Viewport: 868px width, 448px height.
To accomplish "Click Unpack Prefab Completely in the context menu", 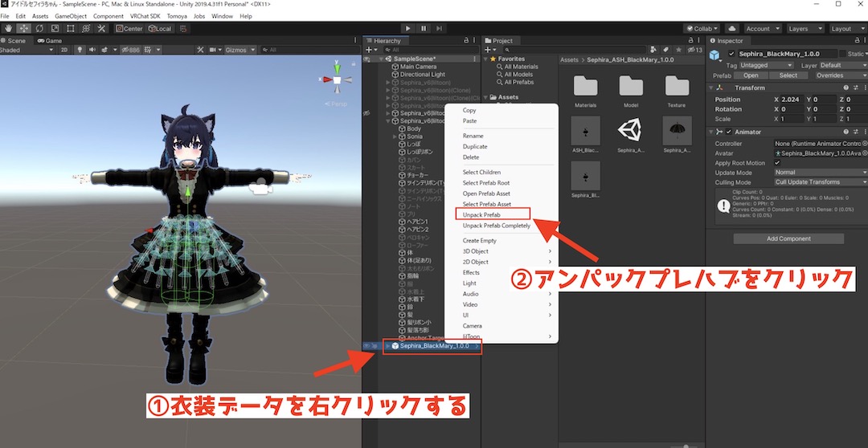I will pos(497,226).
